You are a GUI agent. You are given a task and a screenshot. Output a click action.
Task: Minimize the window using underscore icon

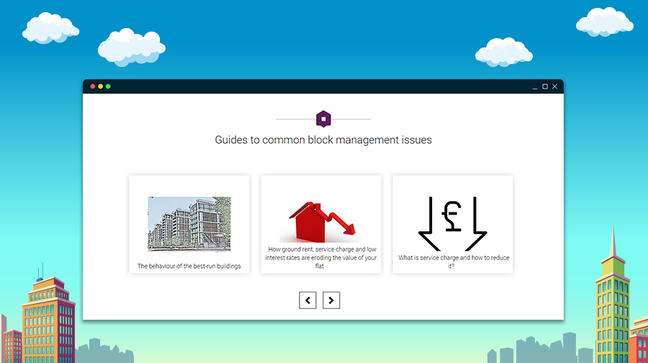pos(535,87)
